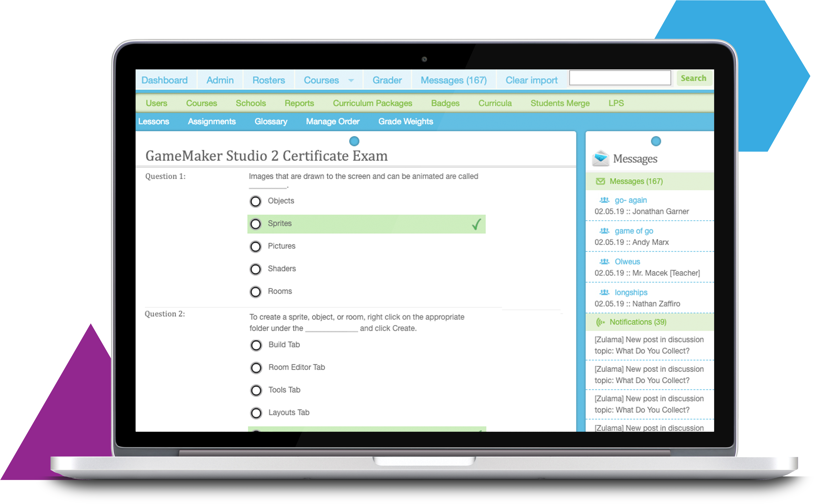Click '02.05.19 :: Mr. Macek [Teacher]' text
This screenshot has height=504, width=814.
pyautogui.click(x=647, y=273)
